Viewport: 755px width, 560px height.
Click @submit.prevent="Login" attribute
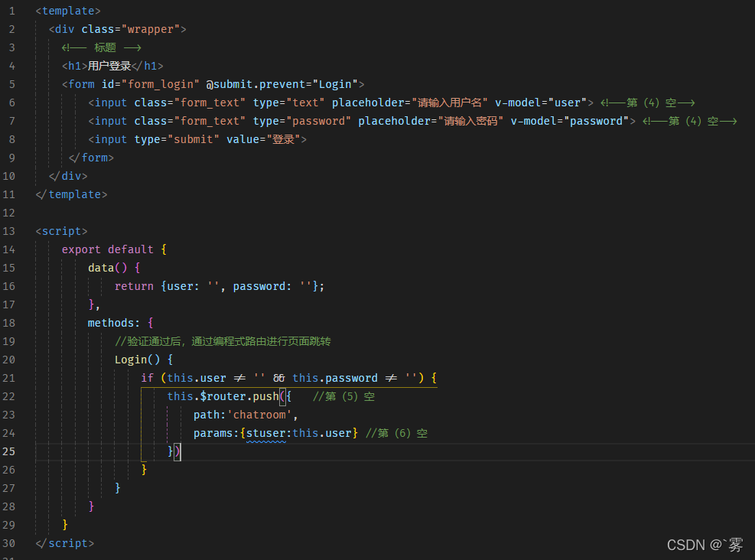(x=281, y=84)
